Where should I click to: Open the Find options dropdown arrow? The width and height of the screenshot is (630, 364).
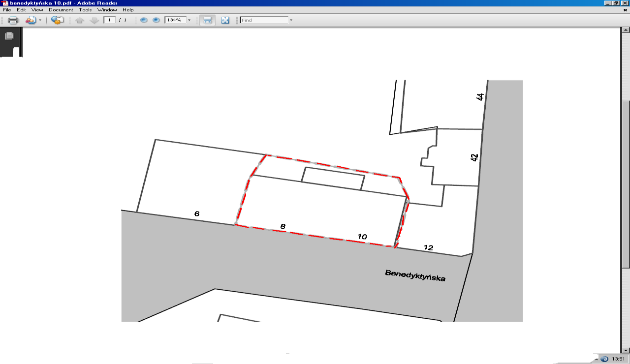click(291, 20)
